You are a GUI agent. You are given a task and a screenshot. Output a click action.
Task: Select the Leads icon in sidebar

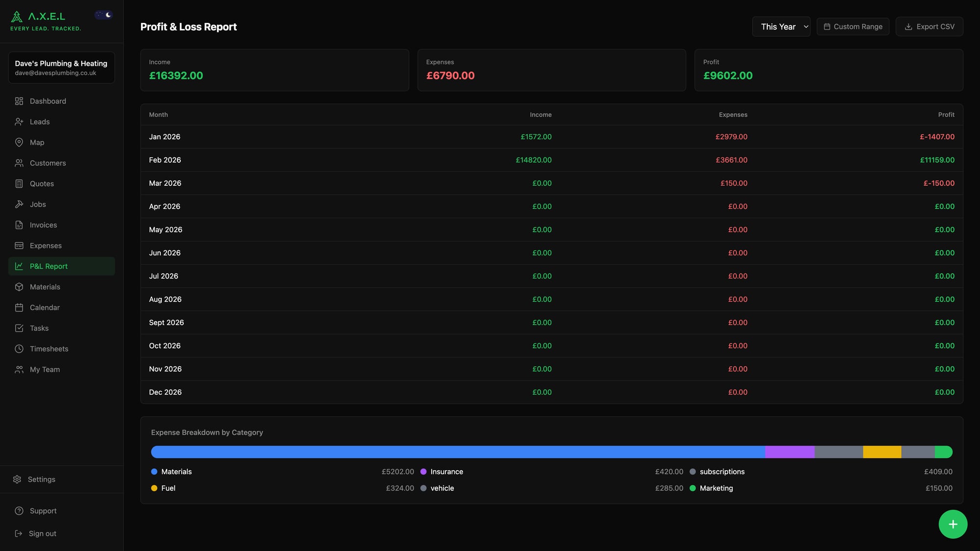click(x=19, y=122)
